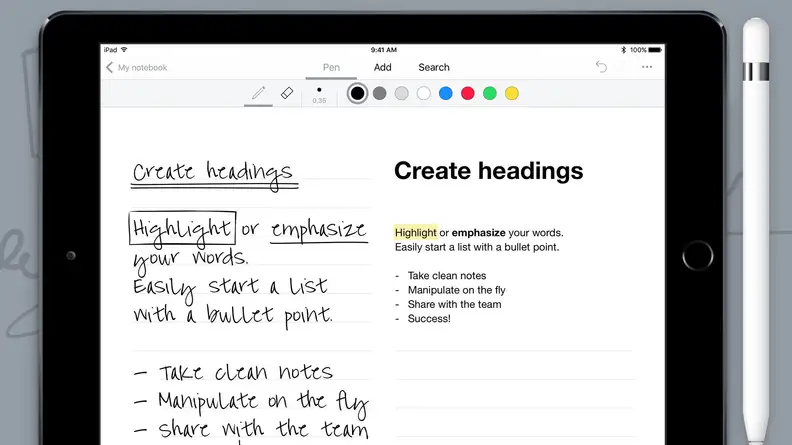Viewport: 792px width, 445px height.
Task: Tap the iPad home button
Action: coord(698,256)
